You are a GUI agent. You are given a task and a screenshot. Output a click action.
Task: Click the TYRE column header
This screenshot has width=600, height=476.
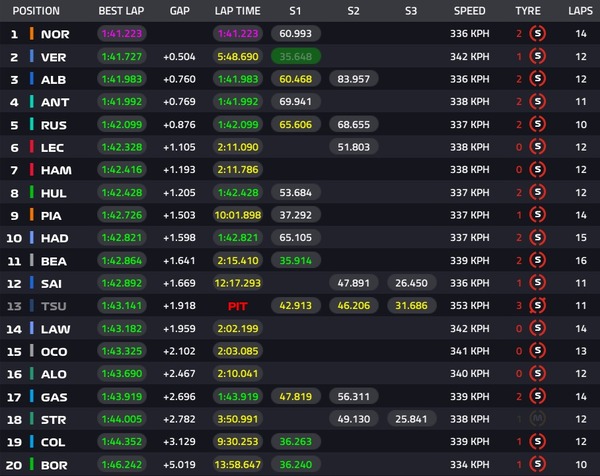(527, 10)
